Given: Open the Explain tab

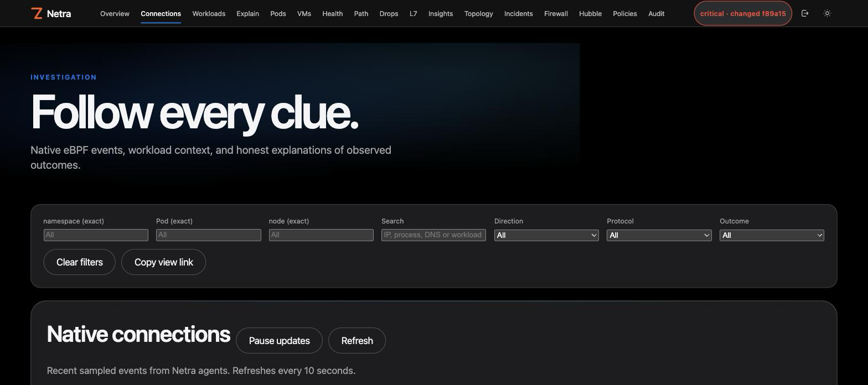Looking at the screenshot, I should [247, 13].
